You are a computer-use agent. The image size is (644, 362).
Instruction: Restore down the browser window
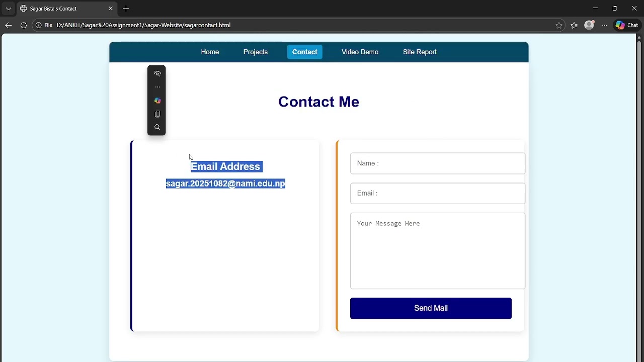pyautogui.click(x=615, y=9)
